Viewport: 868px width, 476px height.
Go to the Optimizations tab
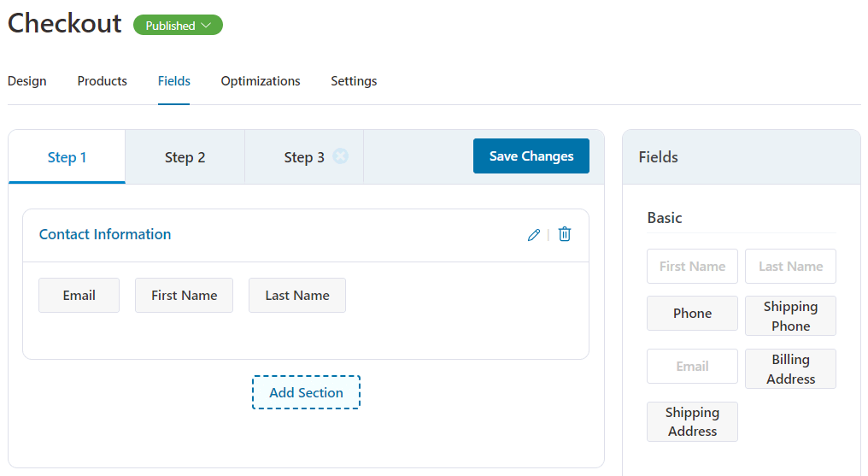tap(261, 81)
